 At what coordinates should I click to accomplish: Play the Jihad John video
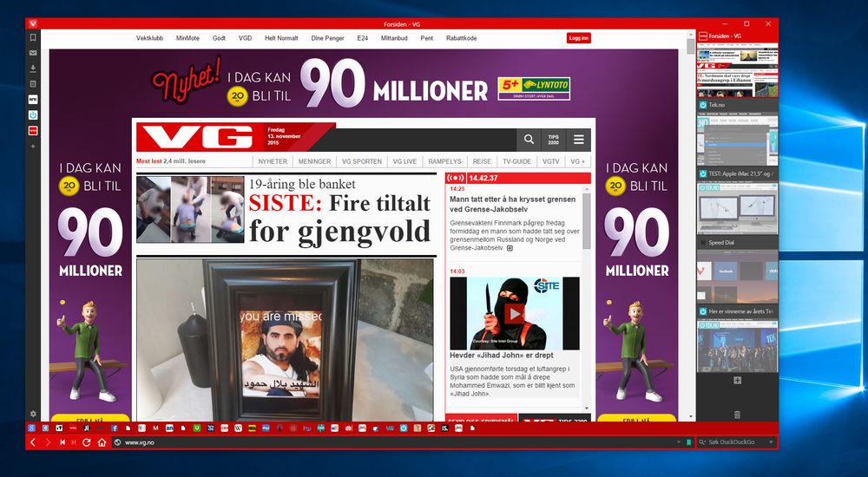pos(514,314)
